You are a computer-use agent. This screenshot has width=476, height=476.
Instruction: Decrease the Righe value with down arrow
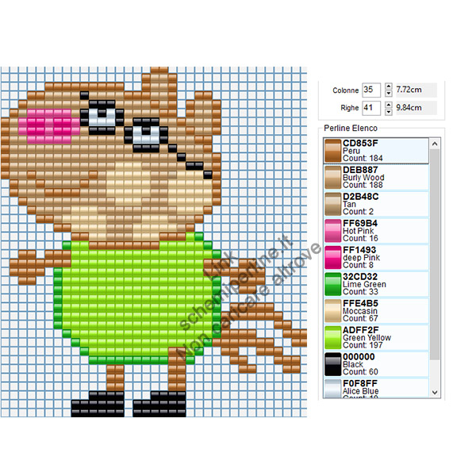pos(388,112)
